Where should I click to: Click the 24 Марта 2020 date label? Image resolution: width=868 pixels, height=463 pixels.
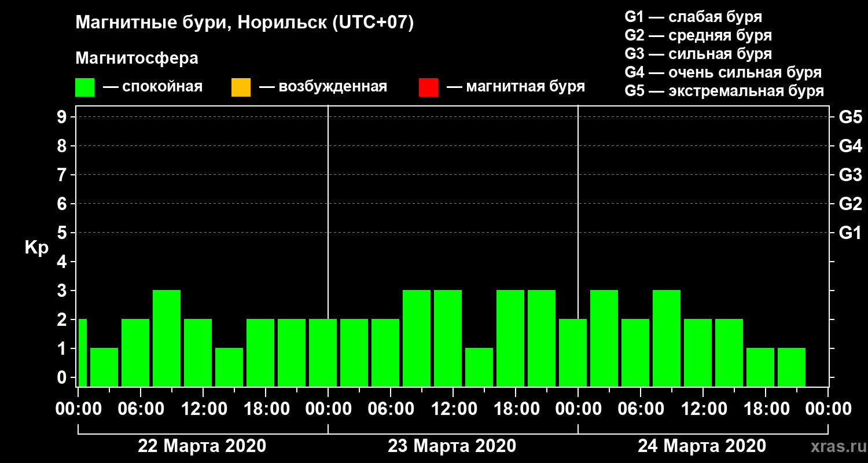pos(702,446)
